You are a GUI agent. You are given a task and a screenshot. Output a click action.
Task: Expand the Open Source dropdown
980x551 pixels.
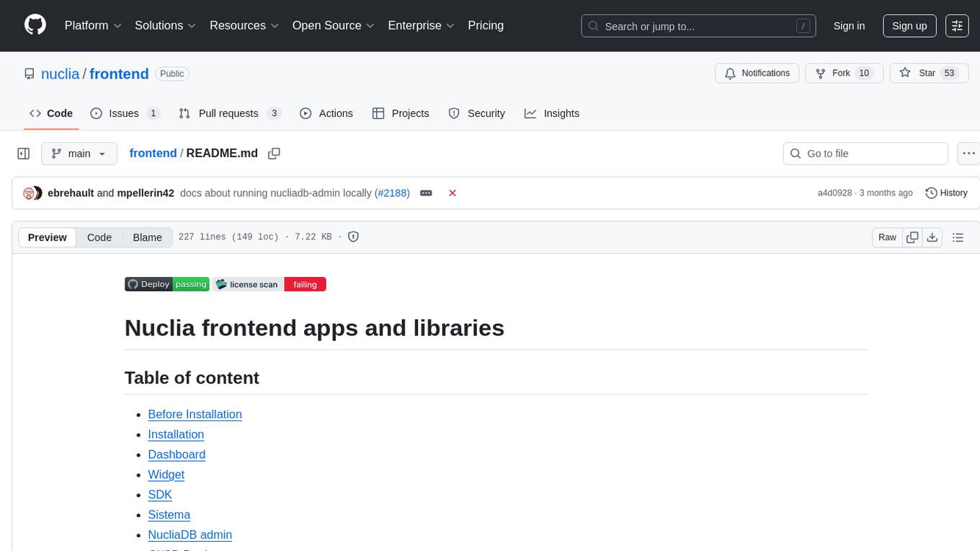pos(333,25)
